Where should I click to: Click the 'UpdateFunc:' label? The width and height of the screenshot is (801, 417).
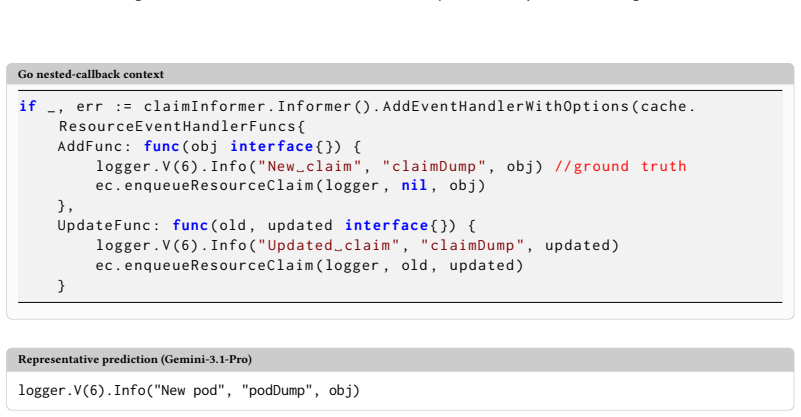(x=109, y=225)
